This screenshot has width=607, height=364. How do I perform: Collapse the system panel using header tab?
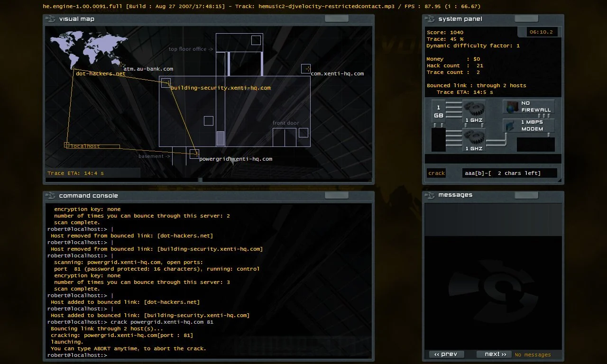tap(526, 18)
